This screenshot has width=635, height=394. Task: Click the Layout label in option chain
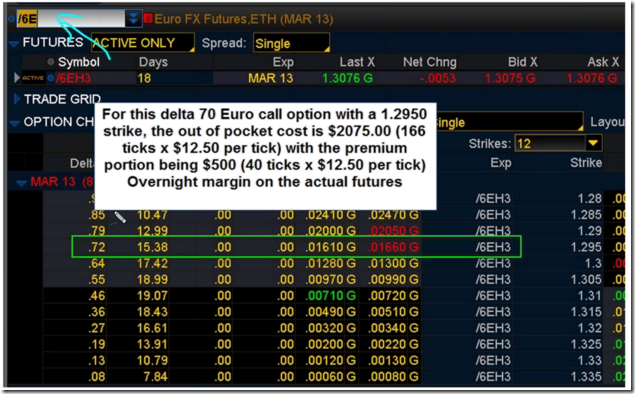click(607, 122)
